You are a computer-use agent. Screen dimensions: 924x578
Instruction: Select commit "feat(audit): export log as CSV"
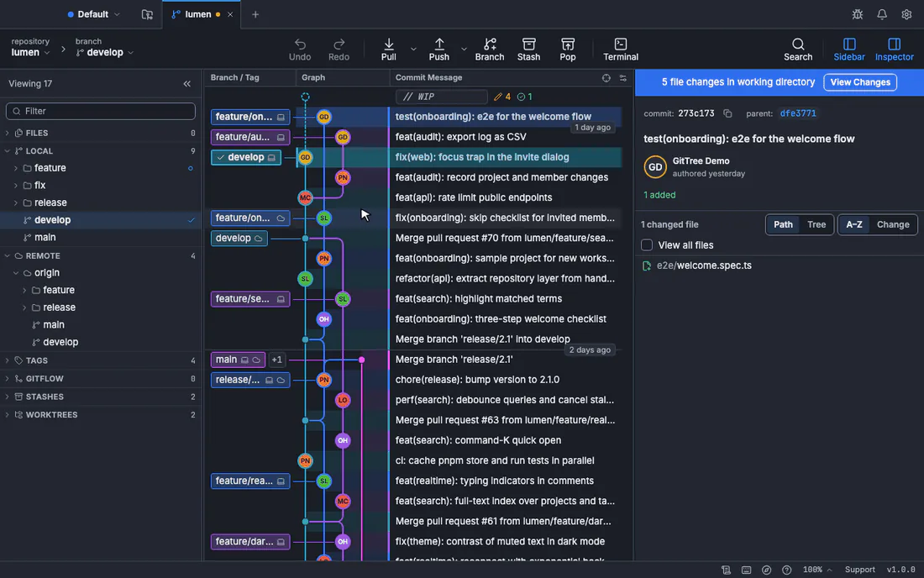coord(461,137)
